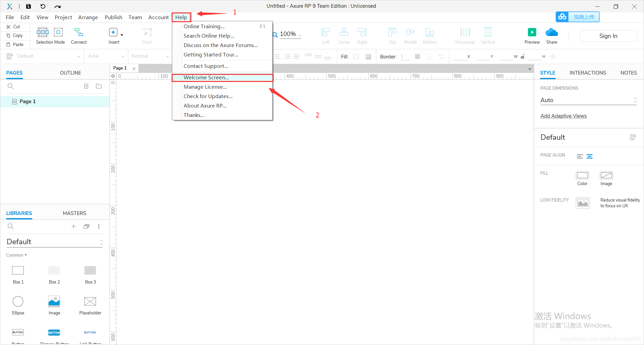The height and width of the screenshot is (345, 644).
Task: Click the Share cloud icon
Action: 552,32
